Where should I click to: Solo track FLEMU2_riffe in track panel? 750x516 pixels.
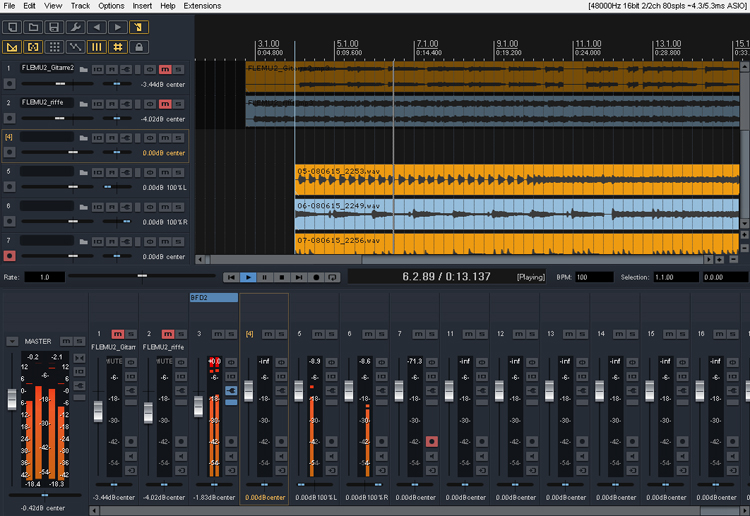click(x=178, y=104)
